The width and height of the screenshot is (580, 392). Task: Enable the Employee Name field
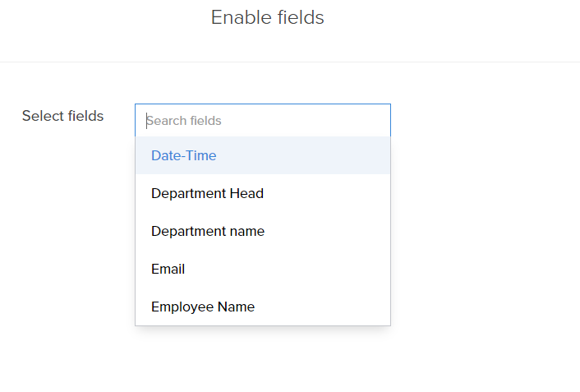pos(203,307)
